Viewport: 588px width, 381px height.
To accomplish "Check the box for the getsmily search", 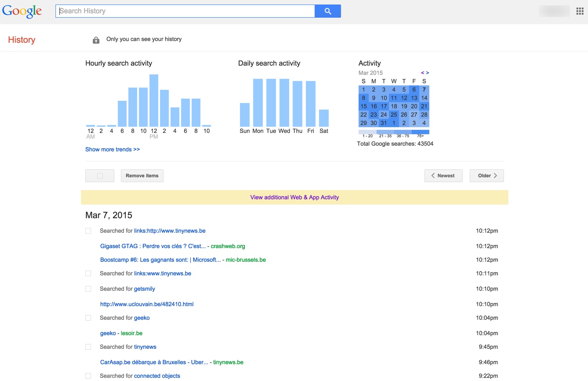I will point(88,289).
